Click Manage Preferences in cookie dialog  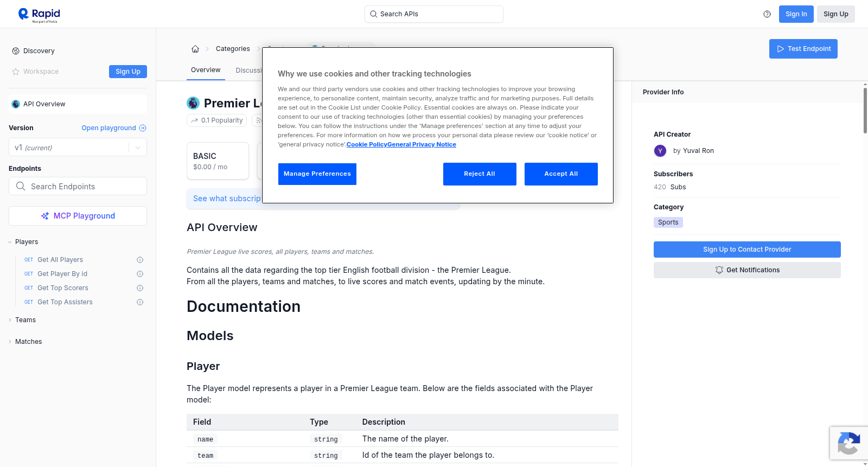317,174
